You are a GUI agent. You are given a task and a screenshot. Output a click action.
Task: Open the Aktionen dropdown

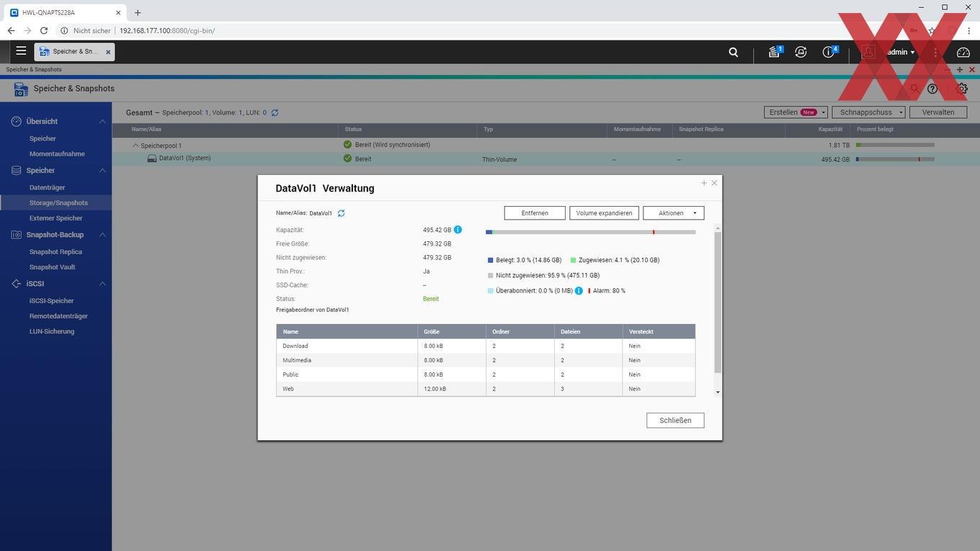click(x=673, y=213)
